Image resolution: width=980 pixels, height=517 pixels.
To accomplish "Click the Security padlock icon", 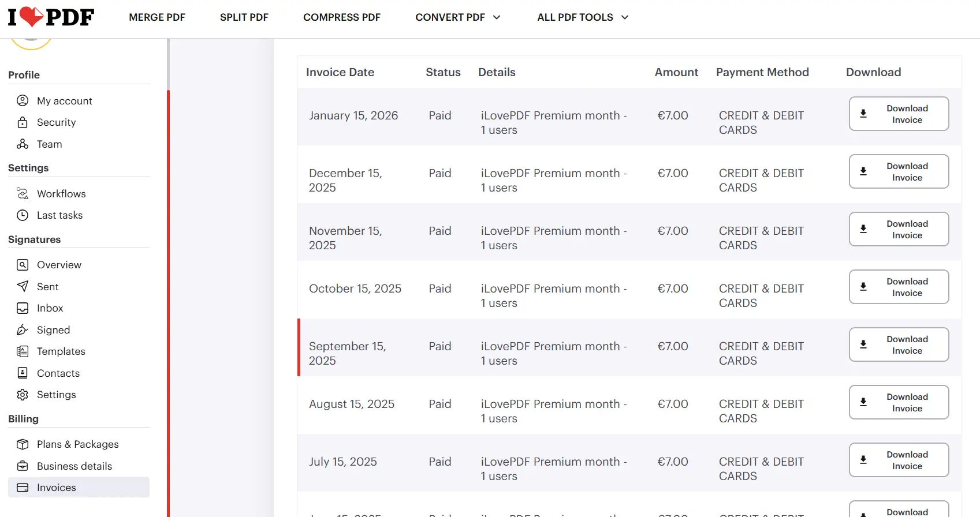I will pos(23,122).
